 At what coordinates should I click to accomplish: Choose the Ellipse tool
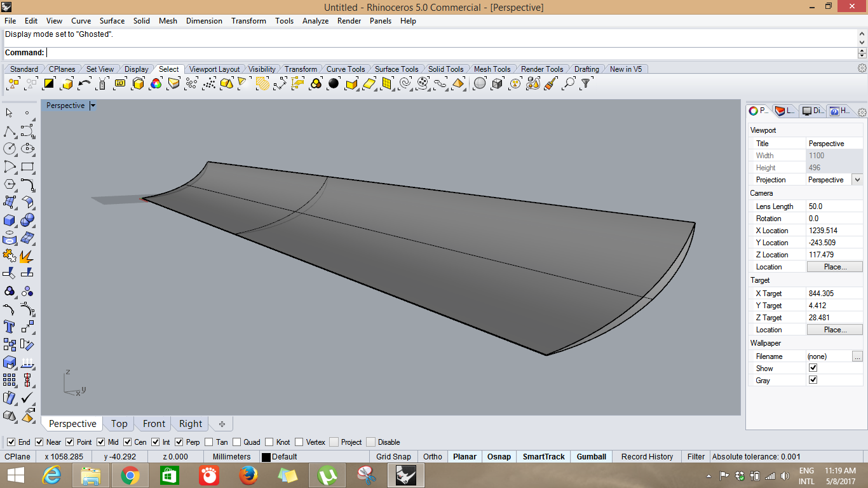[27, 149]
